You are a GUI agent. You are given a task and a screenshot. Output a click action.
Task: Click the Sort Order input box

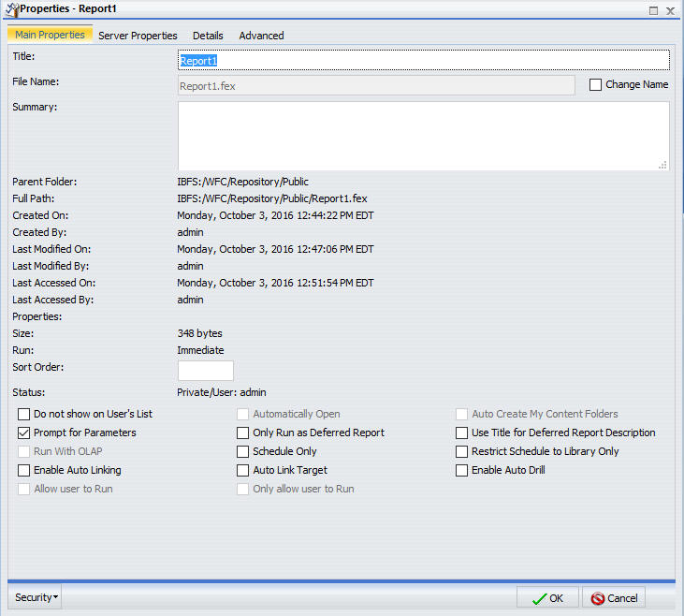coord(206,371)
